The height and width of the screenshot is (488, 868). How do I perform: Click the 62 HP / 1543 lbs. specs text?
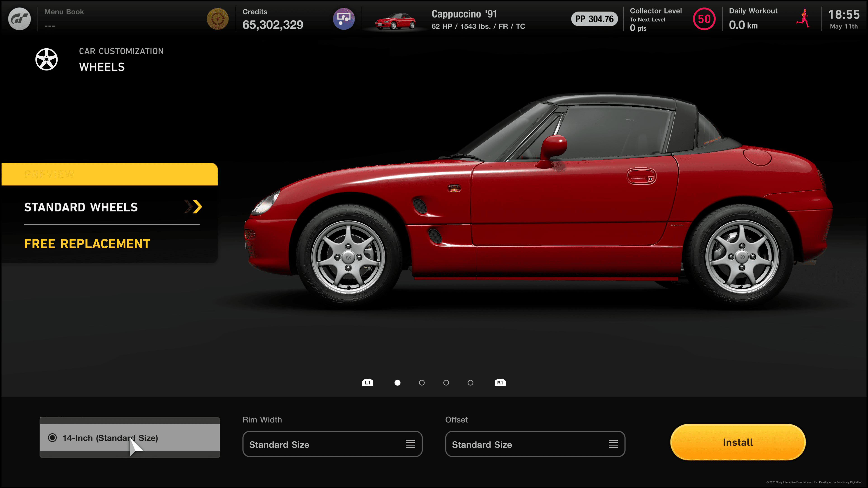479,26
